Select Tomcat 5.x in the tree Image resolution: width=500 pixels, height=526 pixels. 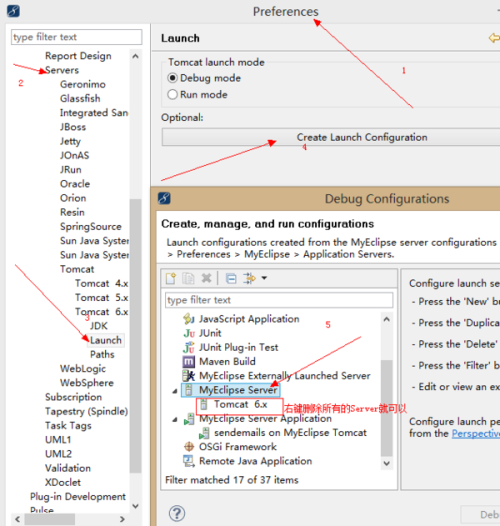101,298
